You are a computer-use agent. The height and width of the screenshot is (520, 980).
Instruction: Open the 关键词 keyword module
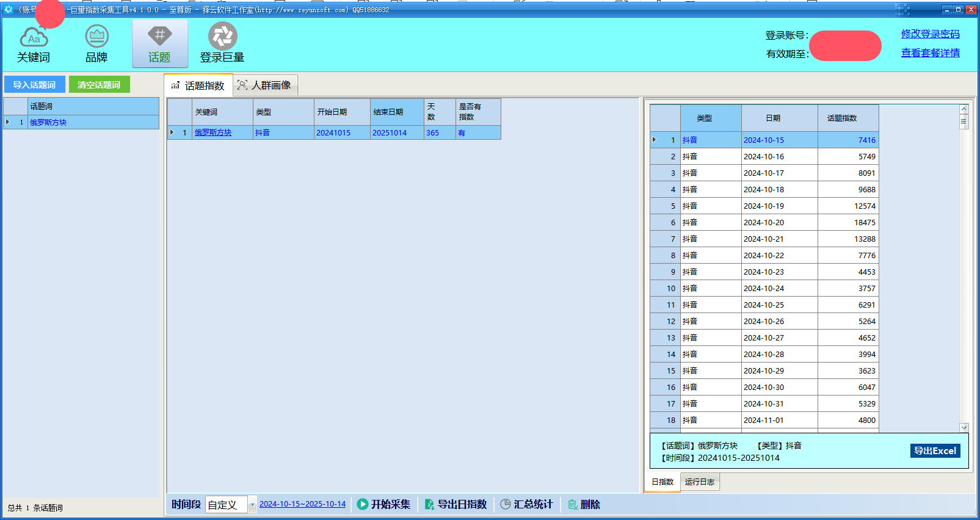[x=34, y=45]
